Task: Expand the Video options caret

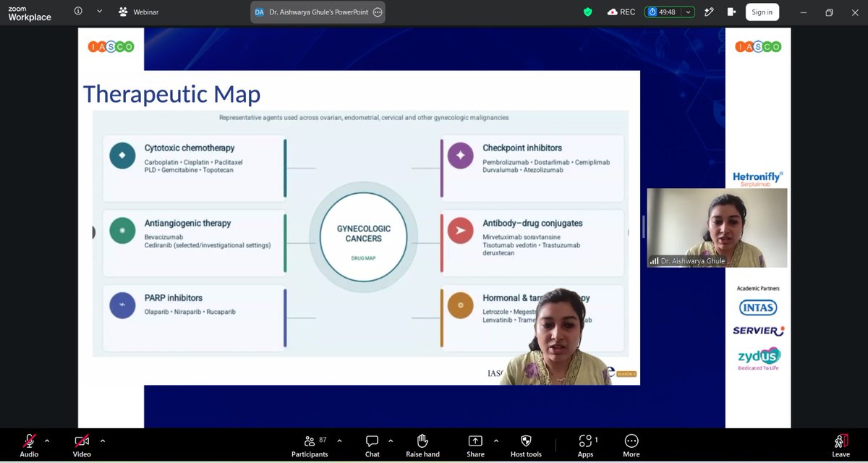Action: tap(103, 441)
